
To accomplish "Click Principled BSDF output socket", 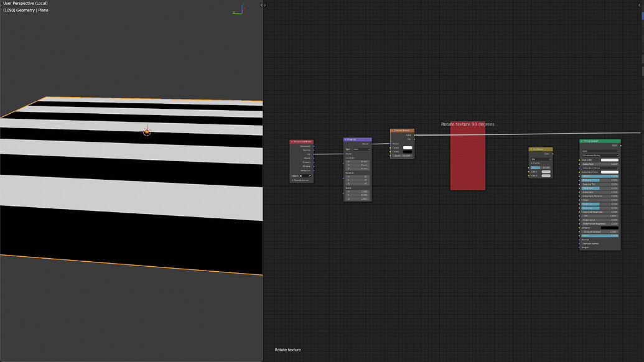I will (x=621, y=146).
